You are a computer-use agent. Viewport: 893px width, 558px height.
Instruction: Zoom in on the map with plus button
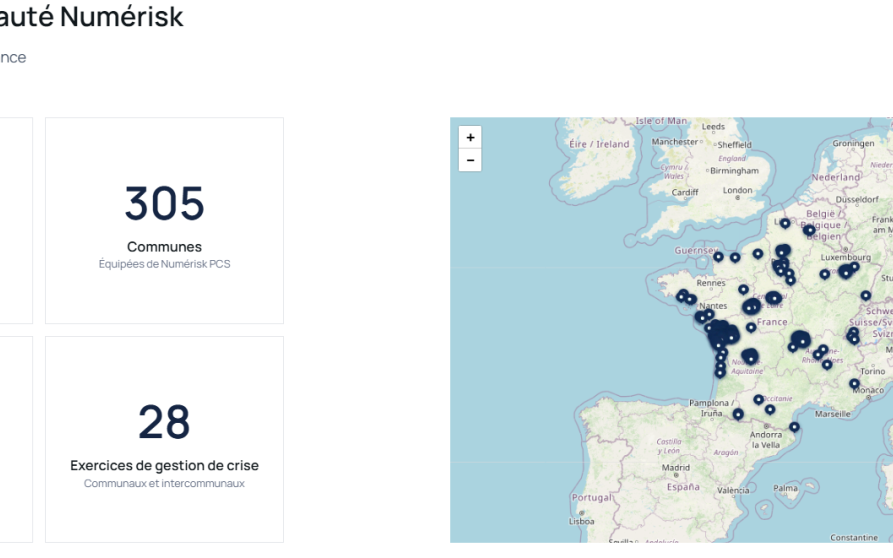[470, 137]
